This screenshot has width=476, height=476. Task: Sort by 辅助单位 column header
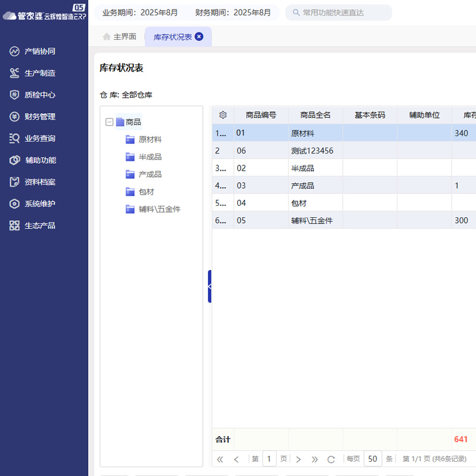point(424,115)
